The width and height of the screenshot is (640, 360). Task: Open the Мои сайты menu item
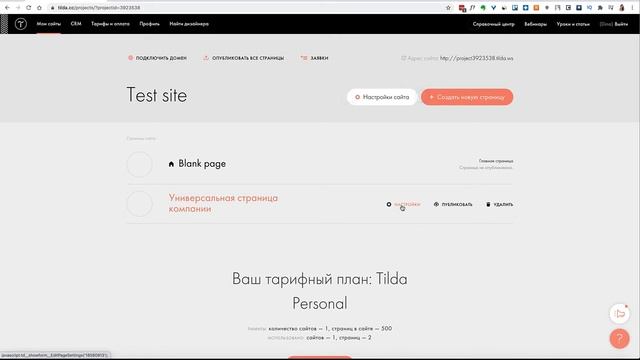tap(49, 24)
